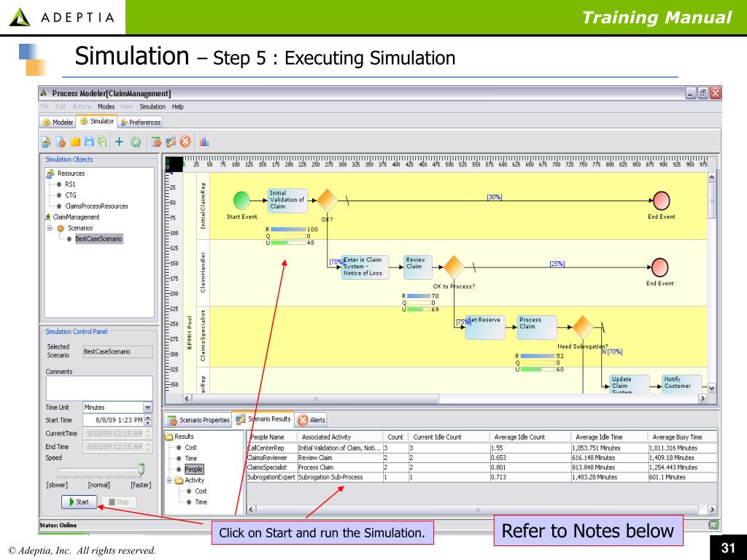The image size is (747, 560).
Task: Select BestCaseScenario in the tree
Action: coord(98,239)
